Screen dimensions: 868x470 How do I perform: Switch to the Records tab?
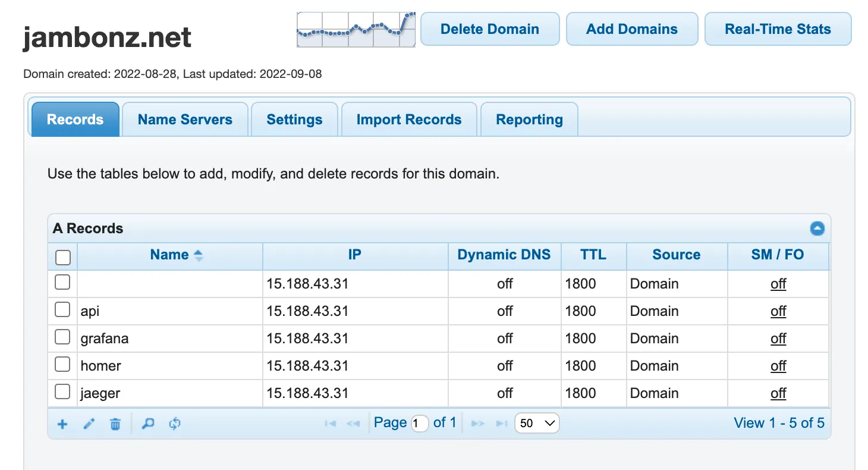coord(75,120)
